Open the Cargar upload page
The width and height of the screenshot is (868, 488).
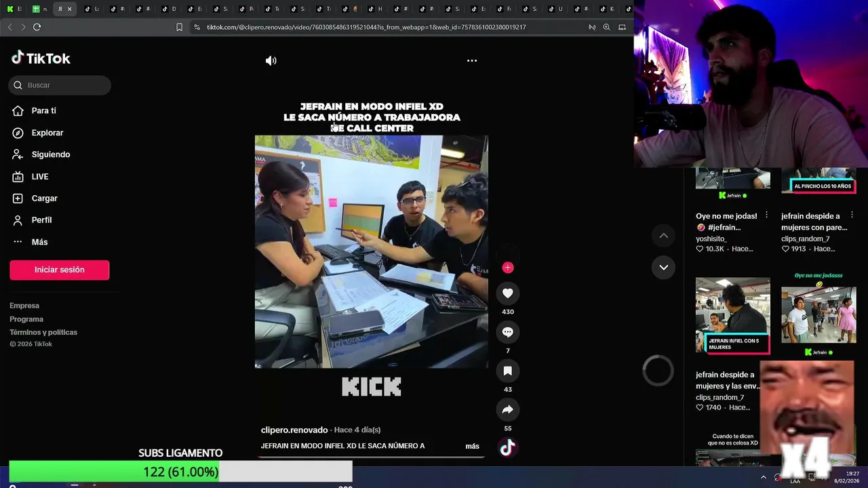point(44,198)
